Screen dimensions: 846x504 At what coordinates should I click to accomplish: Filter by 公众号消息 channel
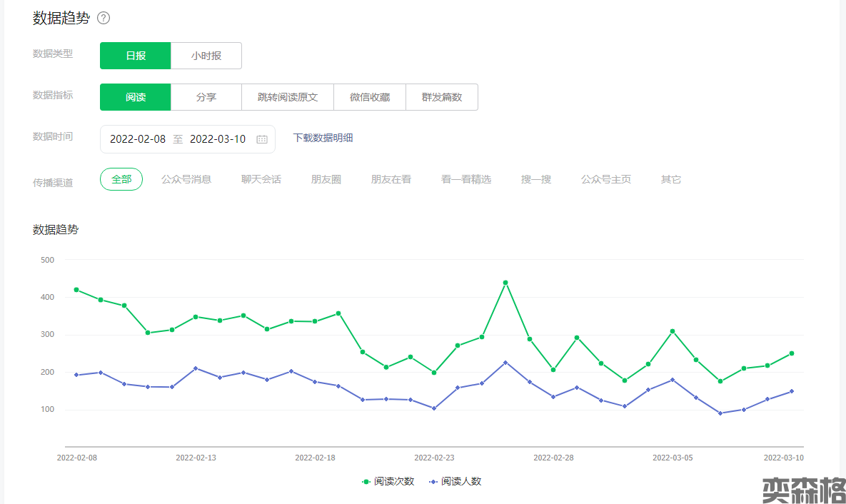(186, 179)
